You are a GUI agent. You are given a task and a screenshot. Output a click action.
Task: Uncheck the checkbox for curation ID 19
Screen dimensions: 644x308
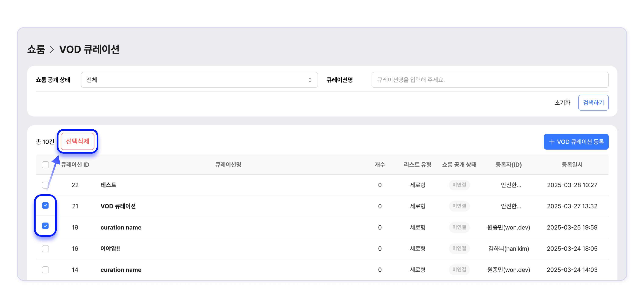point(46,226)
